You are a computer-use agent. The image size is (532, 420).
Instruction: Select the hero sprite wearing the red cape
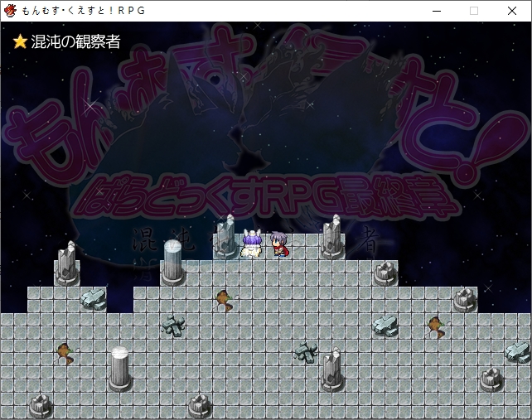point(279,244)
